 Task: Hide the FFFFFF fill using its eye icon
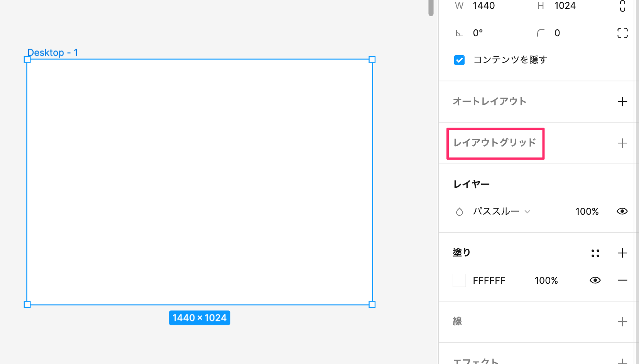tap(595, 280)
